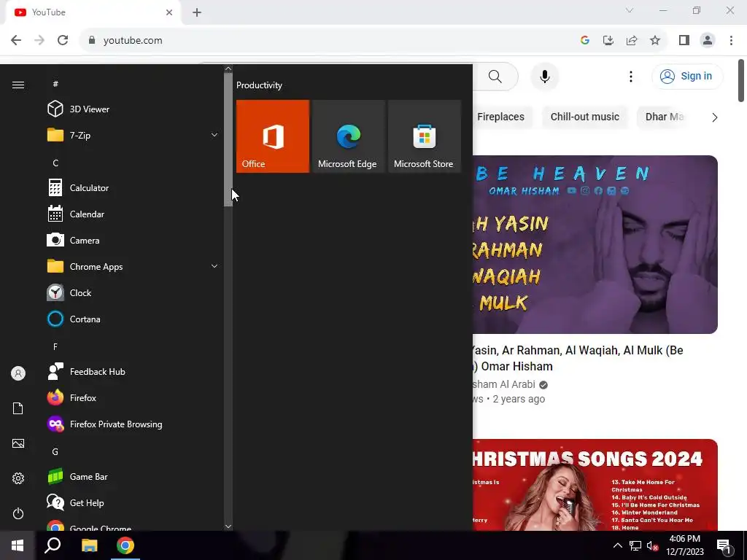747x560 pixels.
Task: Open Chrome three-dot menu
Action: coord(731,41)
